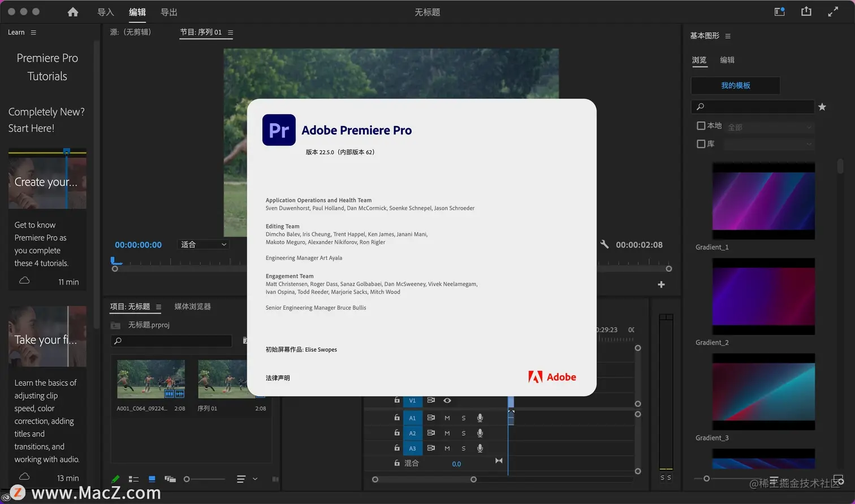Viewport: 855px width, 504px height.
Task: Click the Pr logo in the About dialog
Action: point(279,130)
